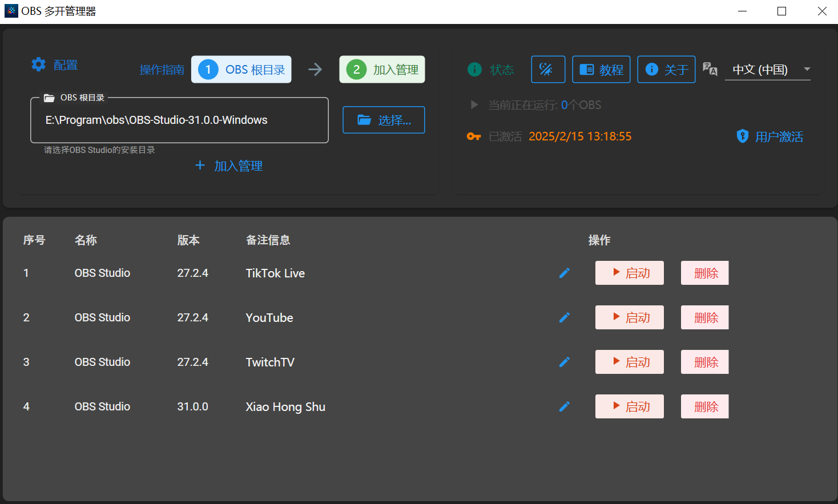The height and width of the screenshot is (504, 838).
Task: Open the 操作指南 guide link
Action: 162,70
